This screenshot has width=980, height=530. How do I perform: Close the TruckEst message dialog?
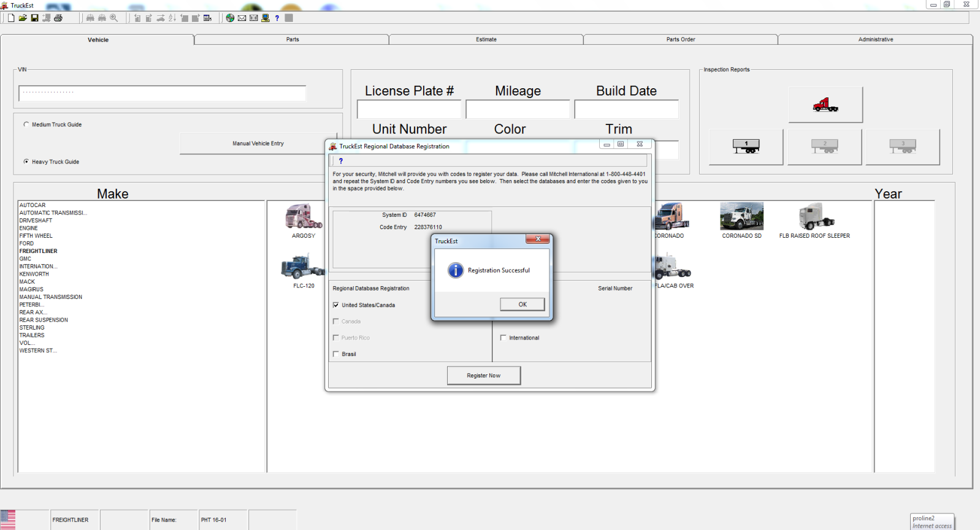click(538, 239)
